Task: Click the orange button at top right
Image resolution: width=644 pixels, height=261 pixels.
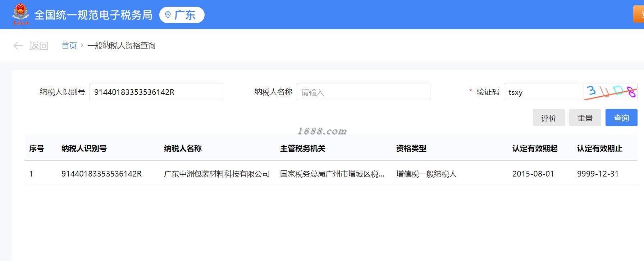Action: point(639,14)
